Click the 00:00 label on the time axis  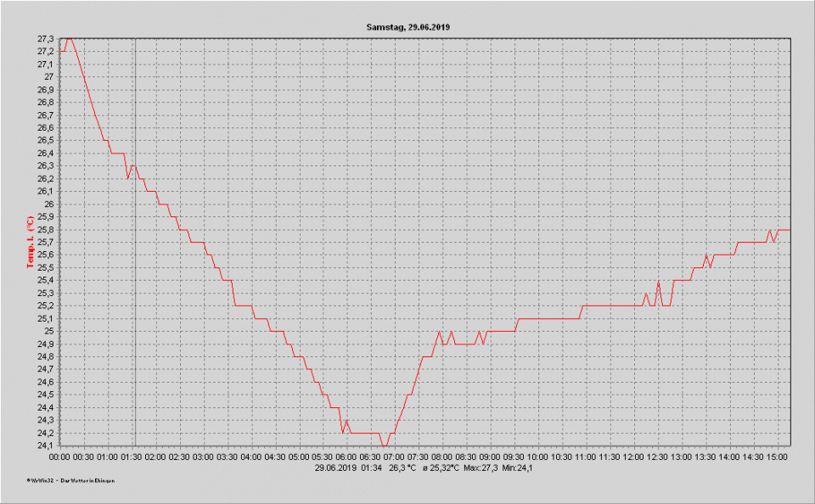(59, 456)
